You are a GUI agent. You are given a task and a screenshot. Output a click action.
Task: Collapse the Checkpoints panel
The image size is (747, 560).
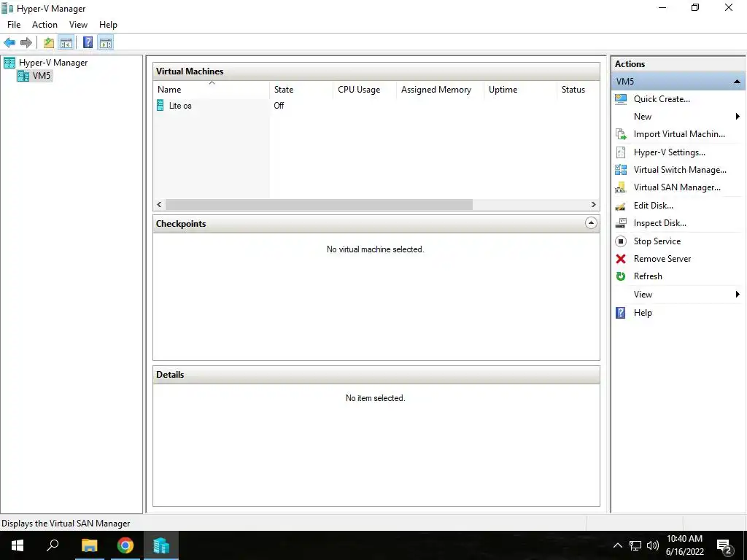coord(591,223)
